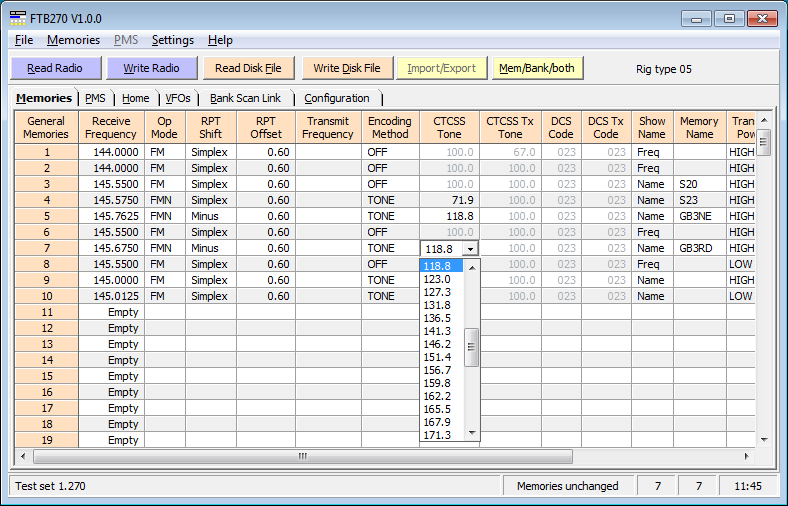Open the File menu
Screen dimensions: 788x506
click(24, 40)
